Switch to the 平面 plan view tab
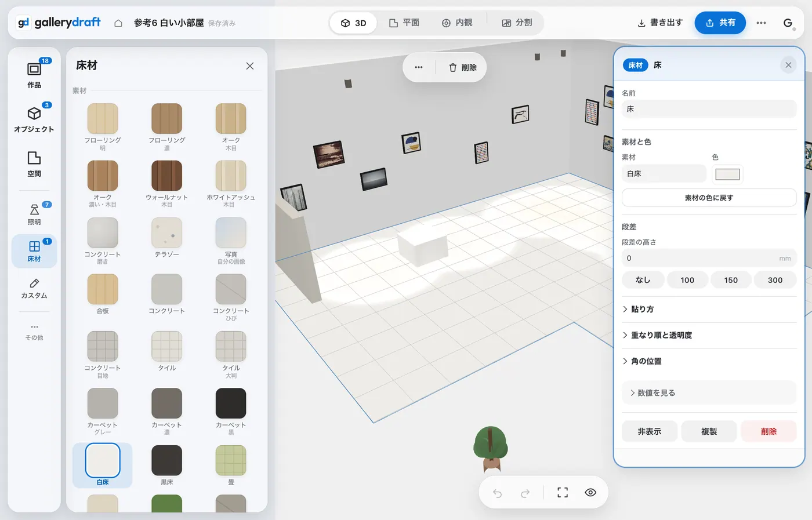This screenshot has width=812, height=520. 404,23
